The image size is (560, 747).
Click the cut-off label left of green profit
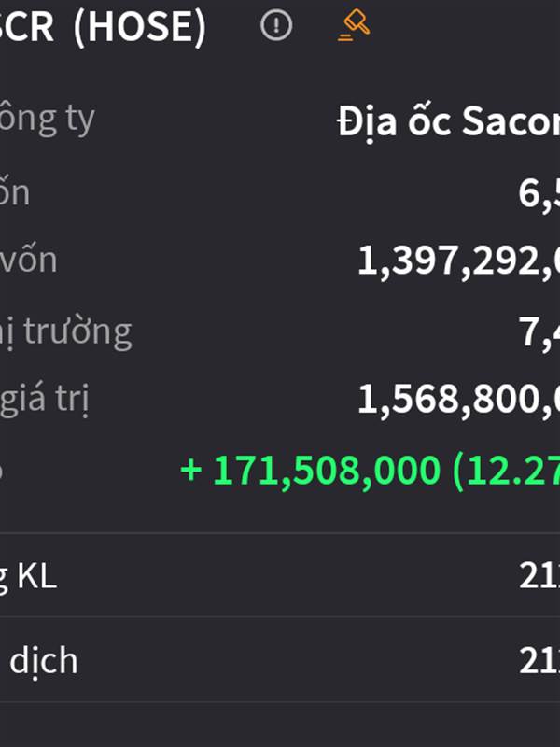(2, 472)
